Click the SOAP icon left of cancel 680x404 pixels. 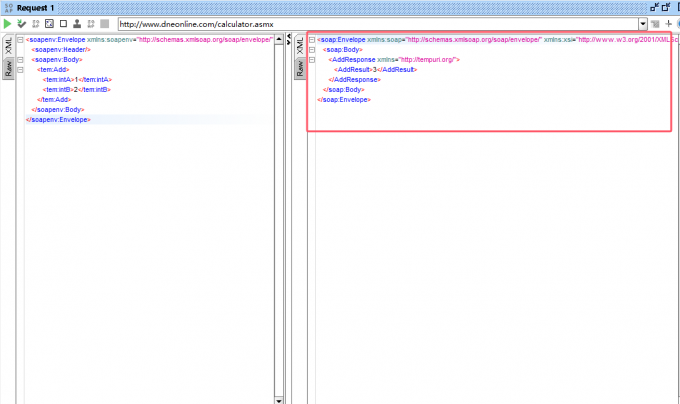(x=91, y=24)
